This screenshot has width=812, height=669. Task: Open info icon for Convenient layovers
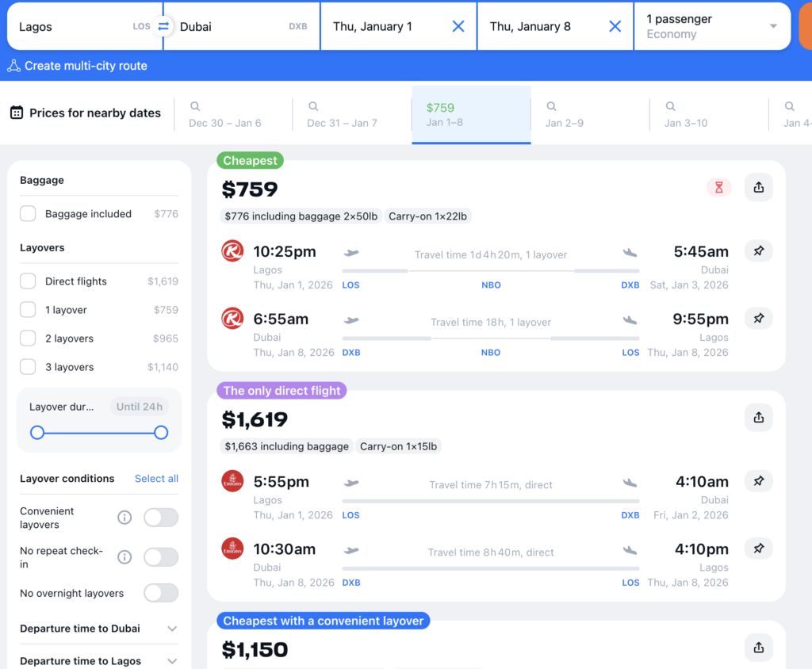point(124,518)
